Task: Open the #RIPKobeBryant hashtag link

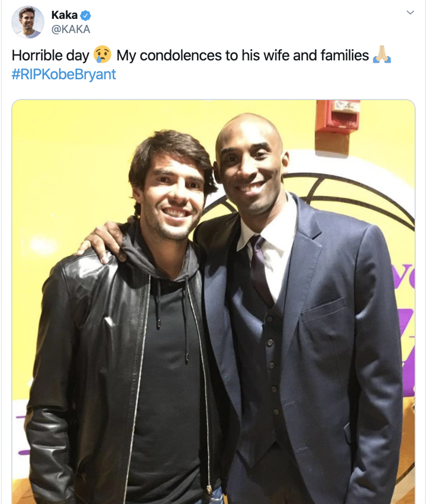Action: coord(64,75)
